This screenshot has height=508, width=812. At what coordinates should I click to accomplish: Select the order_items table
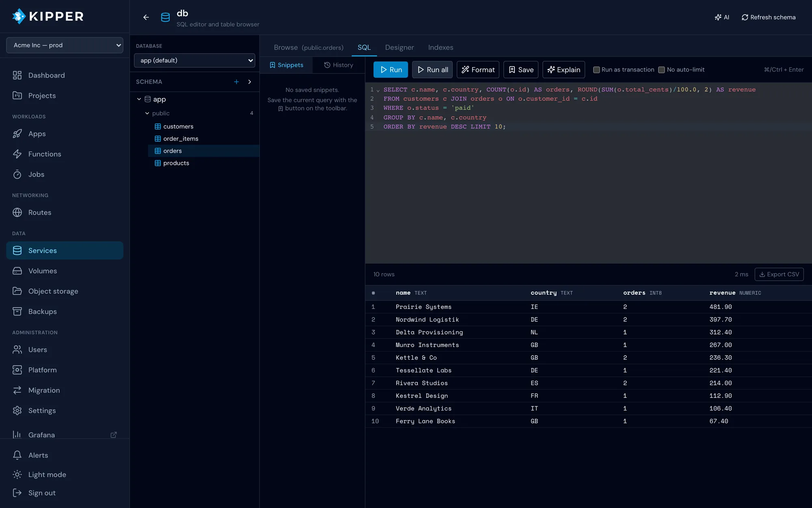(x=204, y=139)
